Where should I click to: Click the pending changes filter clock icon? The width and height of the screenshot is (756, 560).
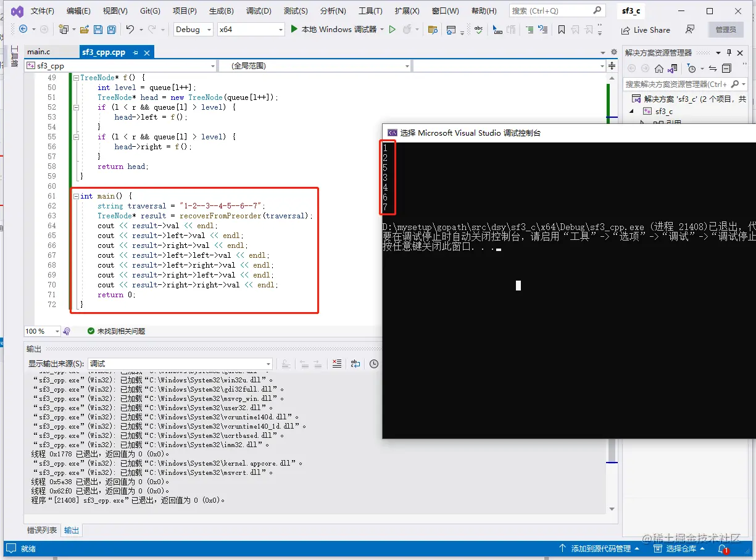tap(692, 68)
